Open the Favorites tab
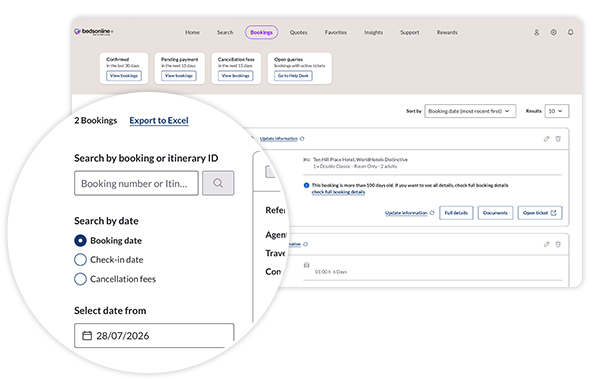The height and width of the screenshot is (379, 596). coord(336,32)
